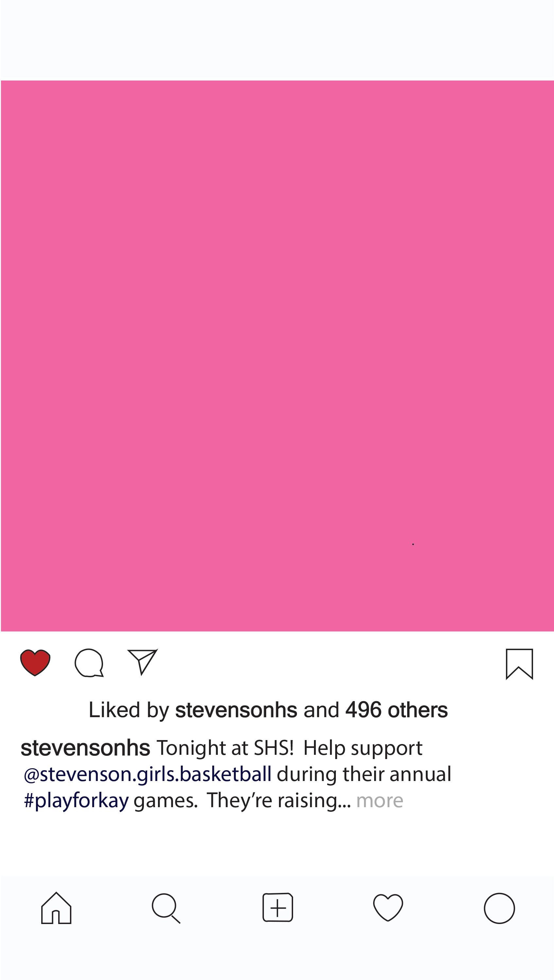Tap caption text 'They're raising...'

click(x=279, y=800)
